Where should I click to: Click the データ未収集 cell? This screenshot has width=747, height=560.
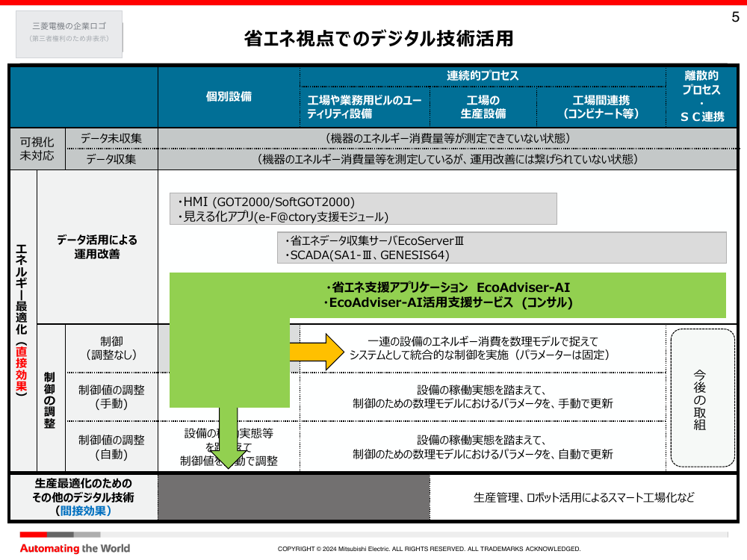[x=111, y=139]
